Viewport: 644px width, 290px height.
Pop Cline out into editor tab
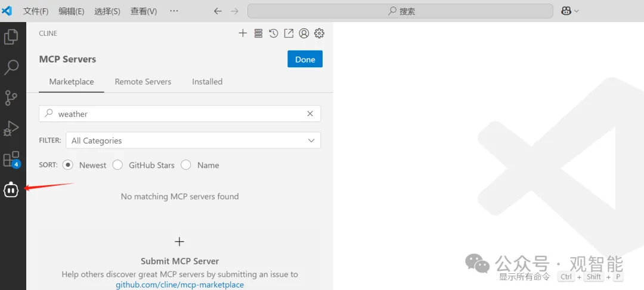[289, 33]
